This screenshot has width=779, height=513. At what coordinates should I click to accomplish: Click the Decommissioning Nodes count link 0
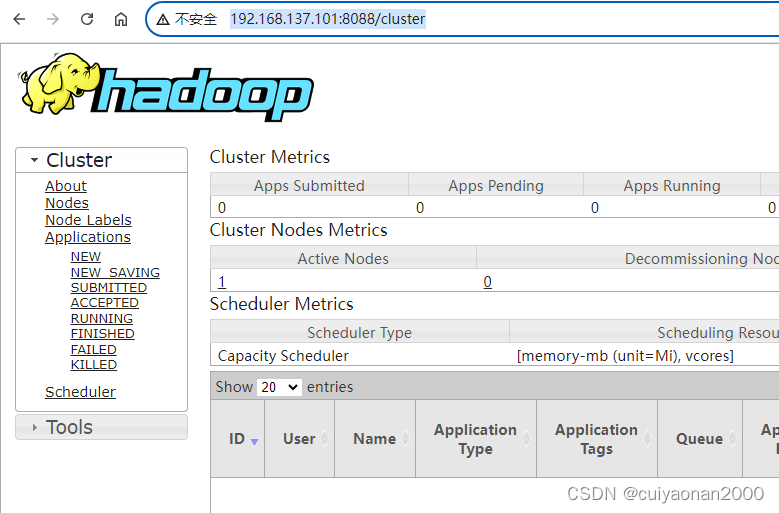(487, 282)
